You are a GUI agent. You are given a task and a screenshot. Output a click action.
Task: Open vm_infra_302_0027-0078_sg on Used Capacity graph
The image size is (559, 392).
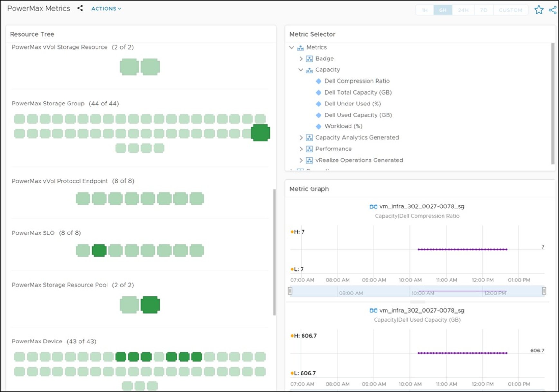422,310
